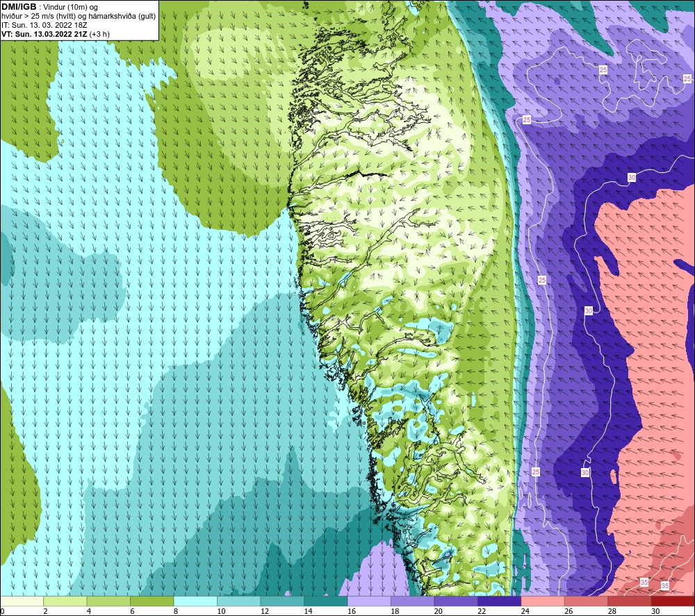Click the pale cyan 8–10 m/s swatch

pyautogui.click(x=195, y=601)
